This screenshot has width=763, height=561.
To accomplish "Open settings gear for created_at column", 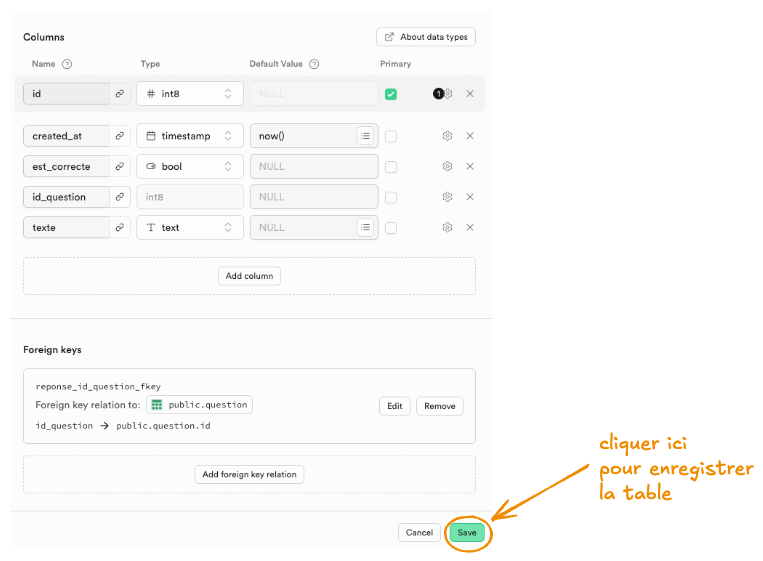I will pyautogui.click(x=447, y=136).
